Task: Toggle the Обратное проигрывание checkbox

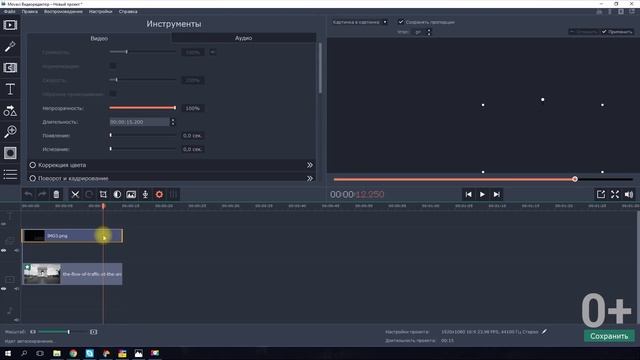Action: tap(113, 94)
